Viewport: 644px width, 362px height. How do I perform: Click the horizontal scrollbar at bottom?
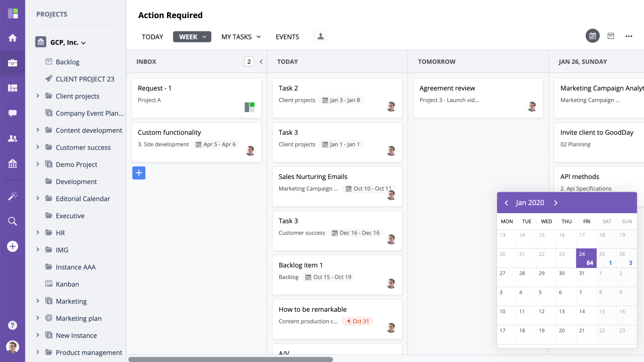tap(231, 359)
